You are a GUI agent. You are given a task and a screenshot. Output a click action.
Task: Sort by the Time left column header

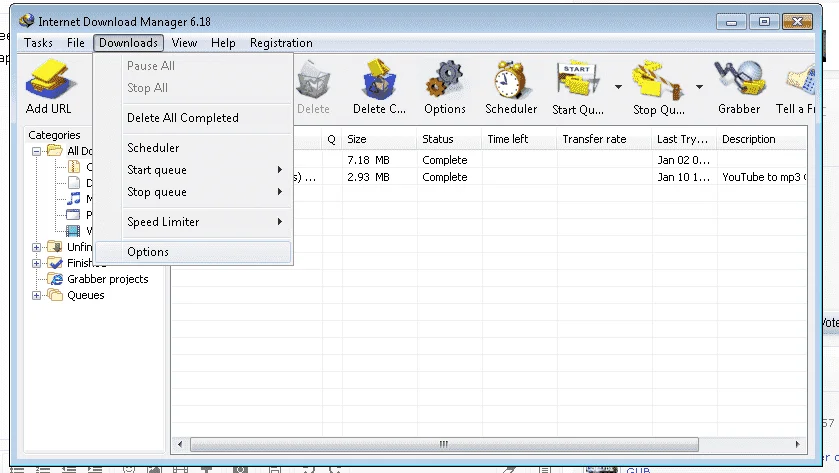pyautogui.click(x=520, y=139)
